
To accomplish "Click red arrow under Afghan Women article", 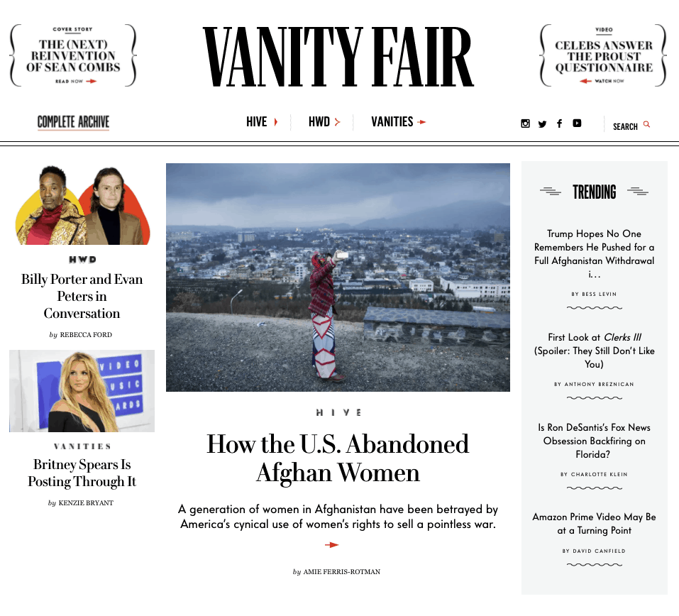I will tap(332, 544).
